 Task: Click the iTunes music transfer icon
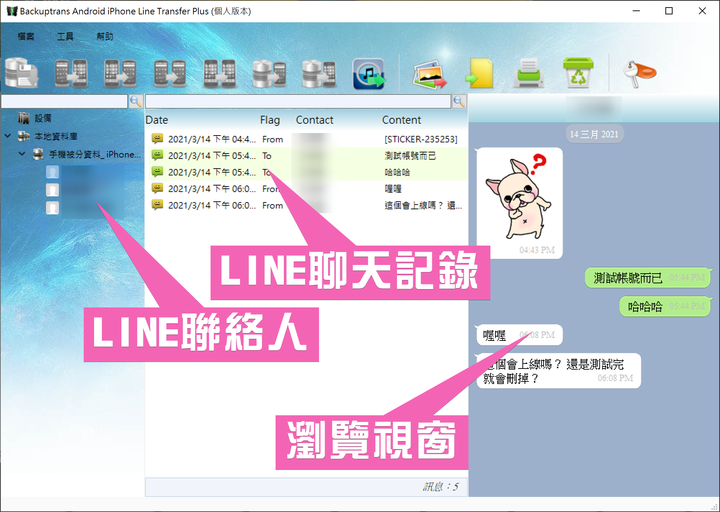point(369,73)
